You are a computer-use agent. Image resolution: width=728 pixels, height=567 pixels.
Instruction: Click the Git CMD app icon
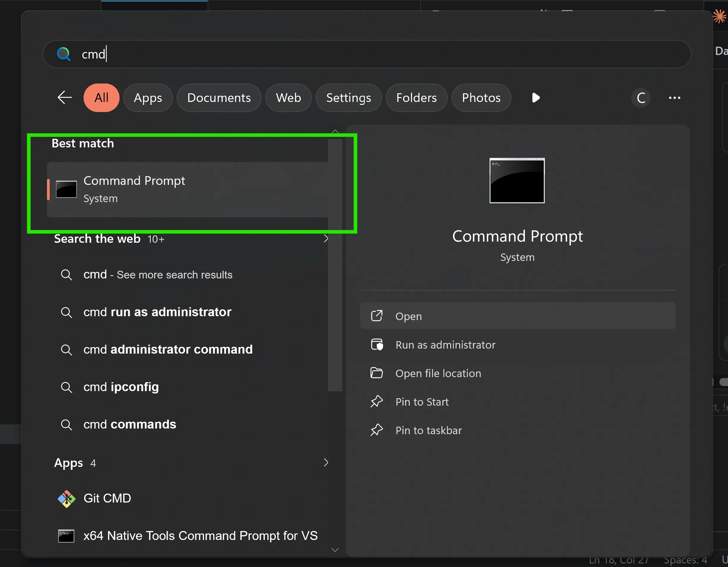[x=66, y=498]
